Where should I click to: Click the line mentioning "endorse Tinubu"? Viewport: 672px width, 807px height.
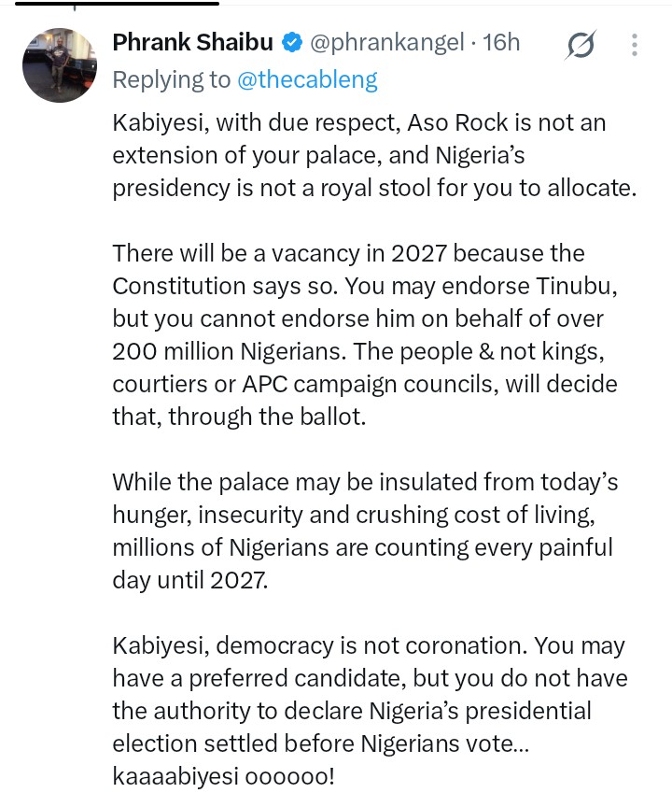coord(365,286)
